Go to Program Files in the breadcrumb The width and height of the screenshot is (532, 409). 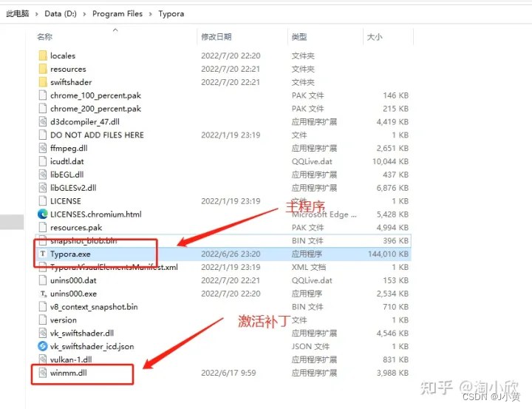117,14
